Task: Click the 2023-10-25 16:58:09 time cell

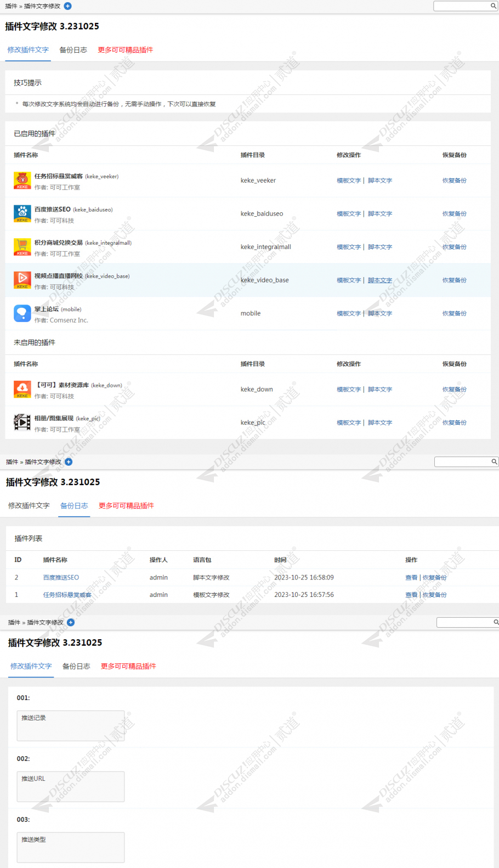Action: [304, 578]
